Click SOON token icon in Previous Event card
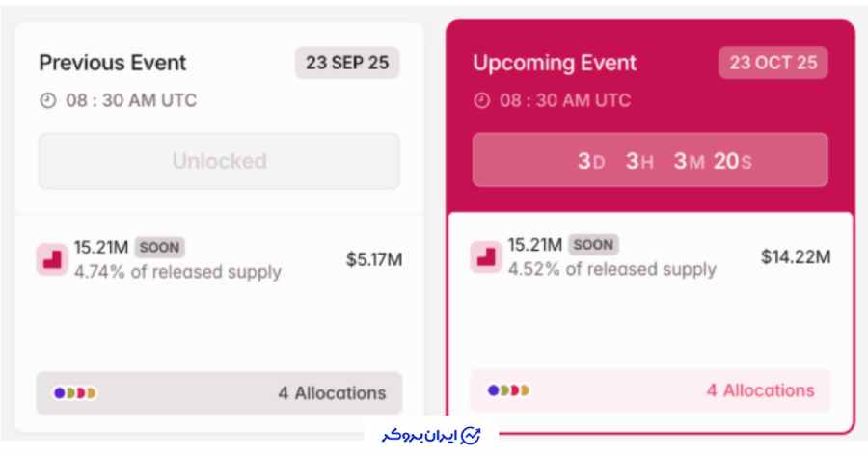This screenshot has height=456, width=868. [51, 259]
